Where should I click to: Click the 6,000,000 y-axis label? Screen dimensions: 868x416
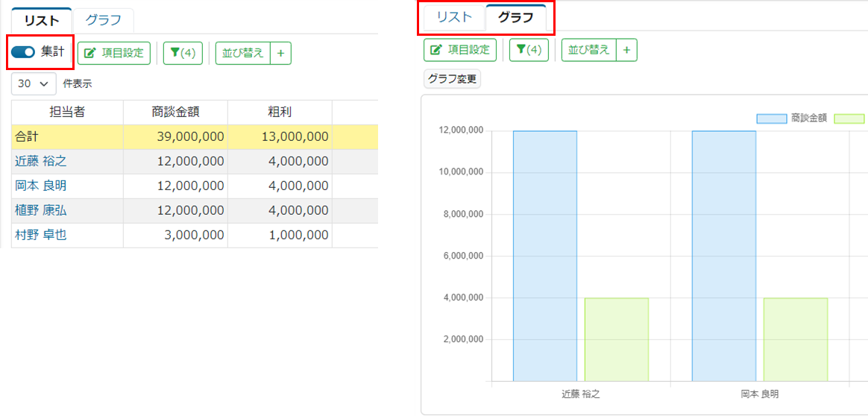pyautogui.click(x=462, y=256)
